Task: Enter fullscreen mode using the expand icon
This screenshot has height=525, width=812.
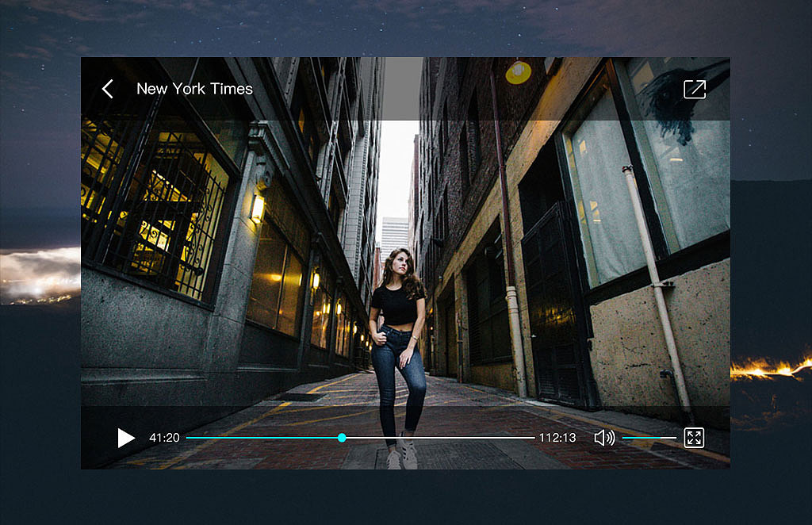Action: 694,438
